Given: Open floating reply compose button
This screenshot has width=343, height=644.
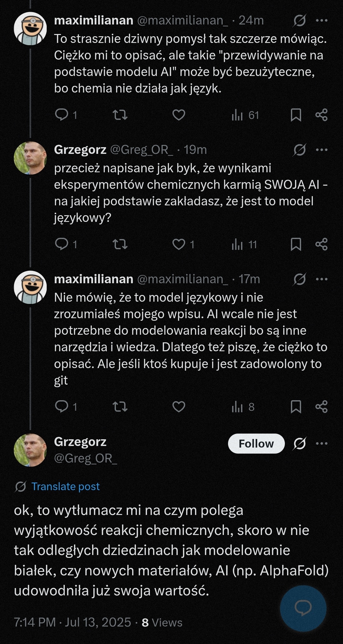Looking at the screenshot, I should point(303,608).
